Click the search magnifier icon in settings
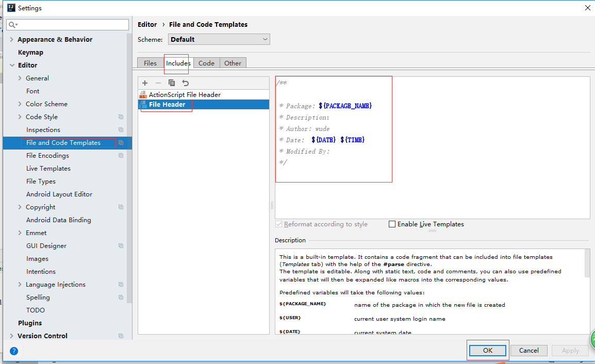This screenshot has height=364, width=595. tap(13, 25)
